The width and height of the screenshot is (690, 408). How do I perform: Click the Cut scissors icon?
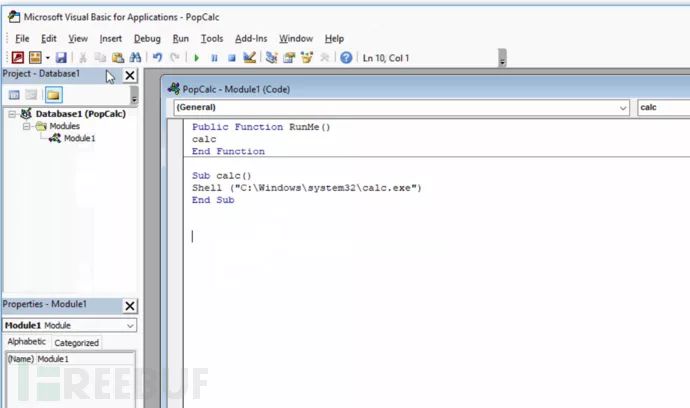[x=83, y=58]
